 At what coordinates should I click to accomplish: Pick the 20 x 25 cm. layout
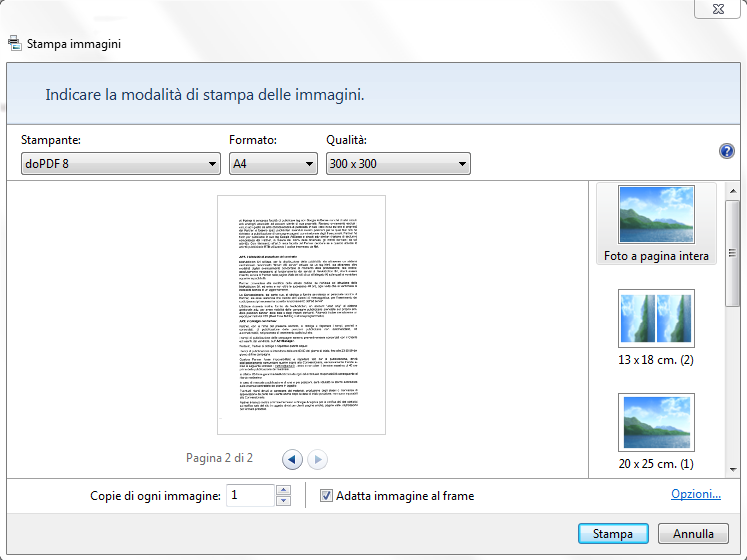pyautogui.click(x=656, y=431)
